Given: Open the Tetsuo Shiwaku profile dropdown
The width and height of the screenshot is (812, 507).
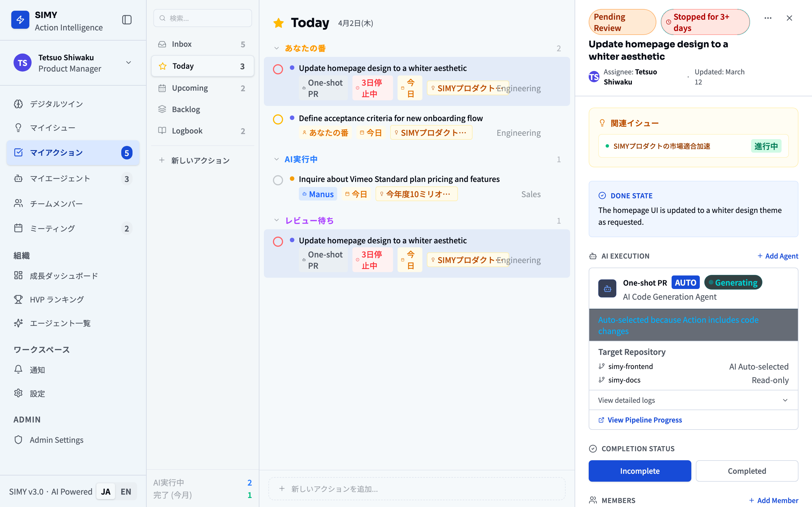Looking at the screenshot, I should coord(129,63).
